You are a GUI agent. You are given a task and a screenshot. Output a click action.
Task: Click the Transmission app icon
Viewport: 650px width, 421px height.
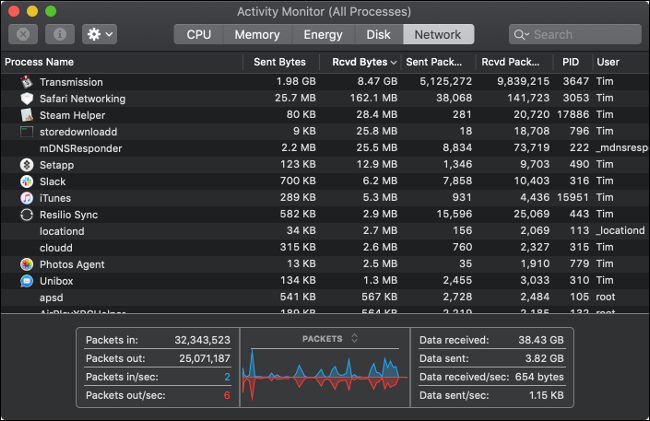coord(27,82)
